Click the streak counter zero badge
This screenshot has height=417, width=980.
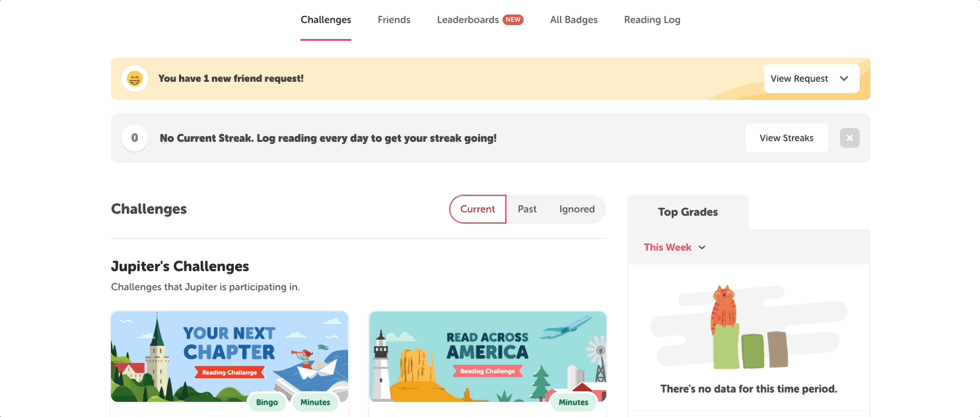[x=135, y=138]
